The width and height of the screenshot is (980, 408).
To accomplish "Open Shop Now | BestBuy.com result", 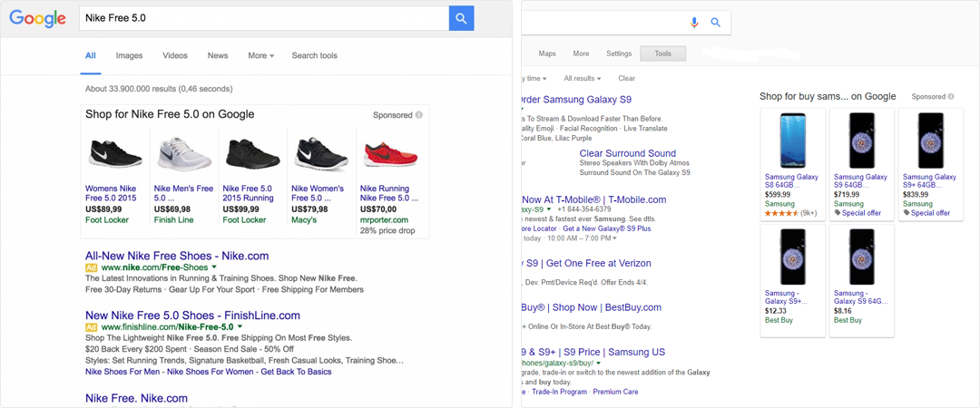I will coord(592,307).
